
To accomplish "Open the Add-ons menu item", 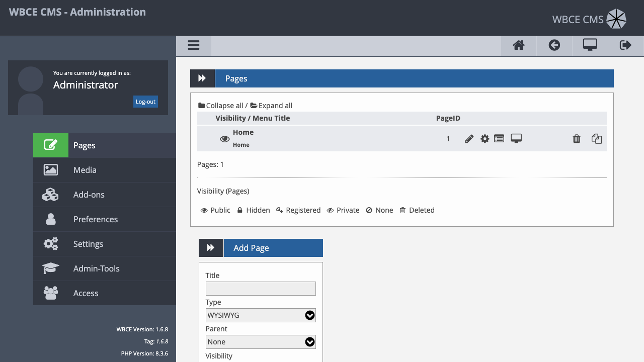I will pyautogui.click(x=105, y=195).
